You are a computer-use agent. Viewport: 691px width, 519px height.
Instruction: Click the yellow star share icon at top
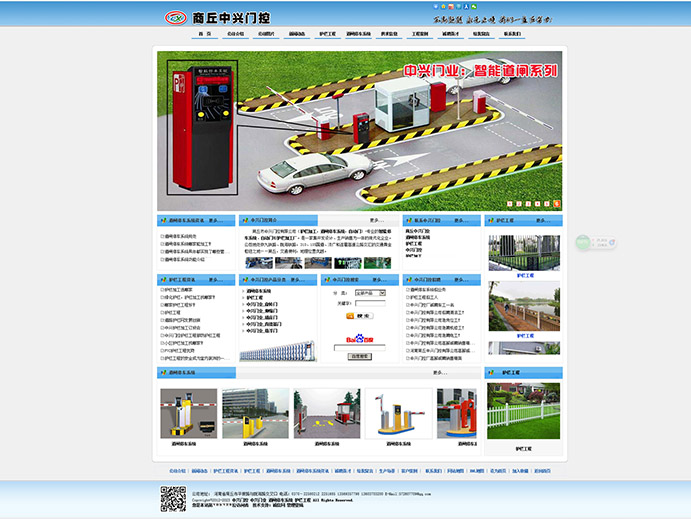(443, 7)
